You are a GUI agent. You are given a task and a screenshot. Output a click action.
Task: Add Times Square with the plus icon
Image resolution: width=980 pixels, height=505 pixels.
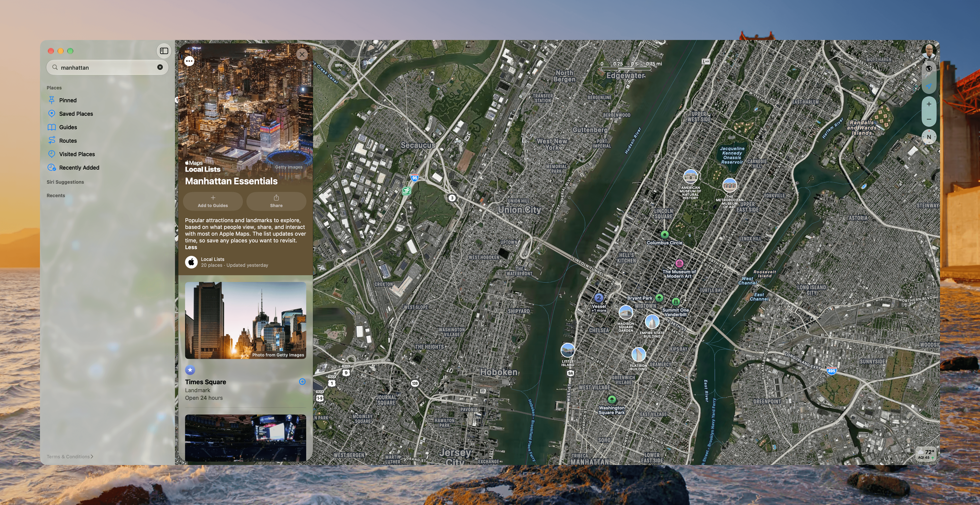(302, 382)
